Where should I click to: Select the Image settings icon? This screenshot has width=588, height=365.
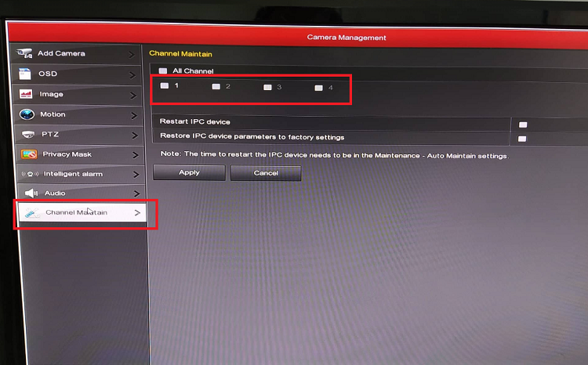(x=26, y=94)
